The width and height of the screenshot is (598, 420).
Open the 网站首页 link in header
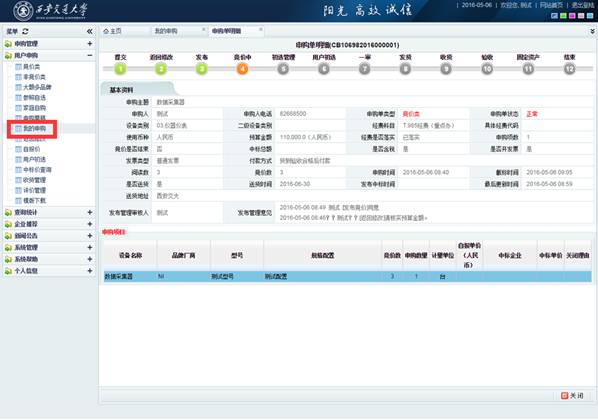[551, 5]
